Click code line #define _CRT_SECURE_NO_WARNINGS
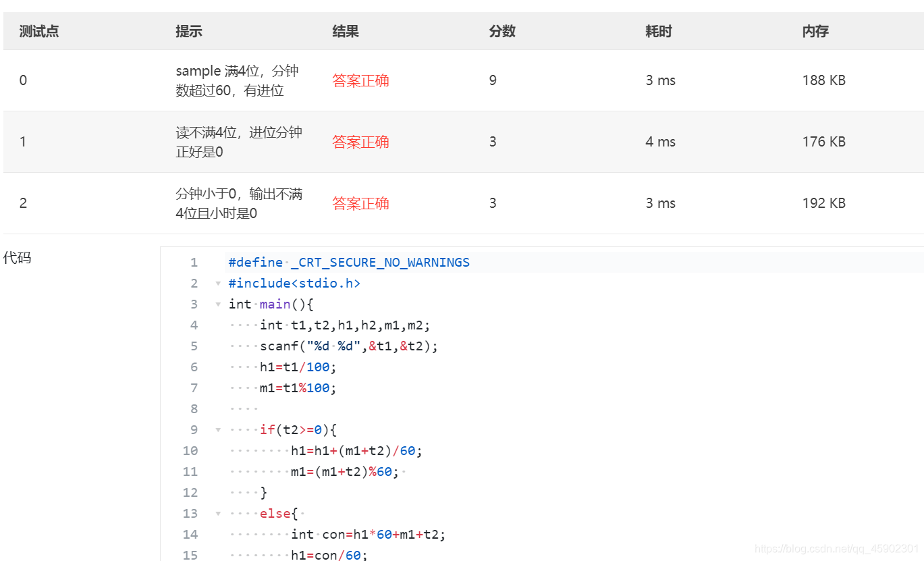The image size is (924, 561). click(349, 263)
